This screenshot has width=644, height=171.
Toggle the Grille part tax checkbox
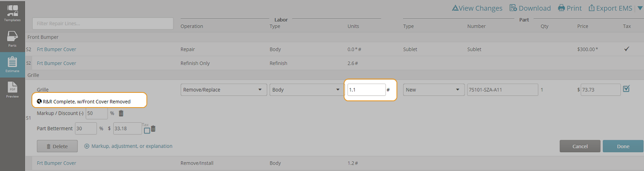pos(626,89)
